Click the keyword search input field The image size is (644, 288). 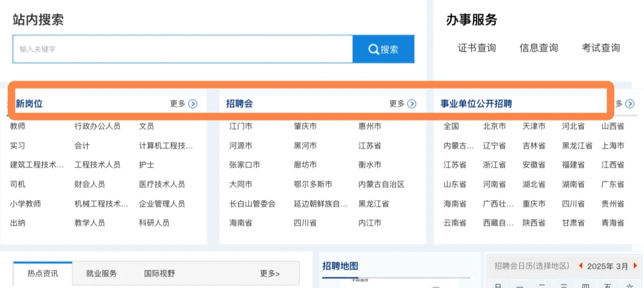coord(182,48)
